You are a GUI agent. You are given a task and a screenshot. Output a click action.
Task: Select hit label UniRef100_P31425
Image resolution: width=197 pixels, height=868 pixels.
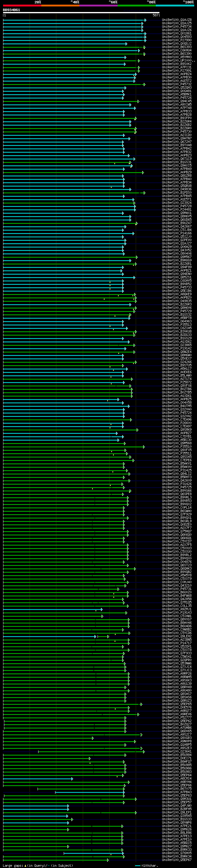click(x=177, y=470)
